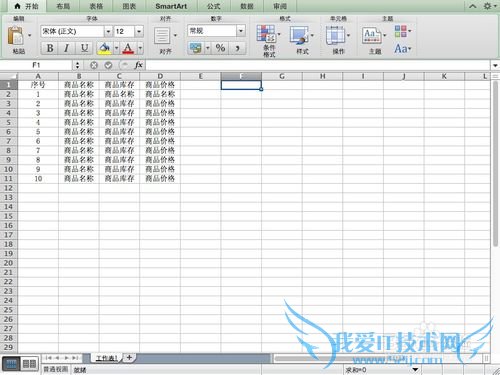500x375 pixels.
Task: Open status bar sum dropdown
Action: click(x=415, y=369)
